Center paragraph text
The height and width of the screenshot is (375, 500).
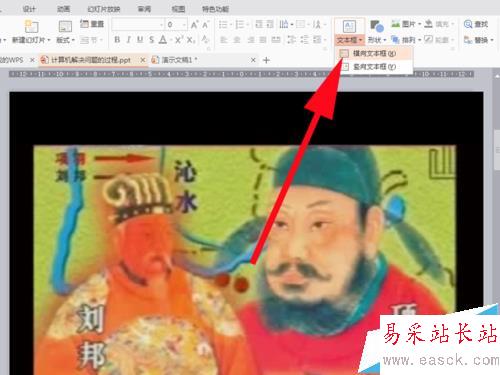point(237,40)
